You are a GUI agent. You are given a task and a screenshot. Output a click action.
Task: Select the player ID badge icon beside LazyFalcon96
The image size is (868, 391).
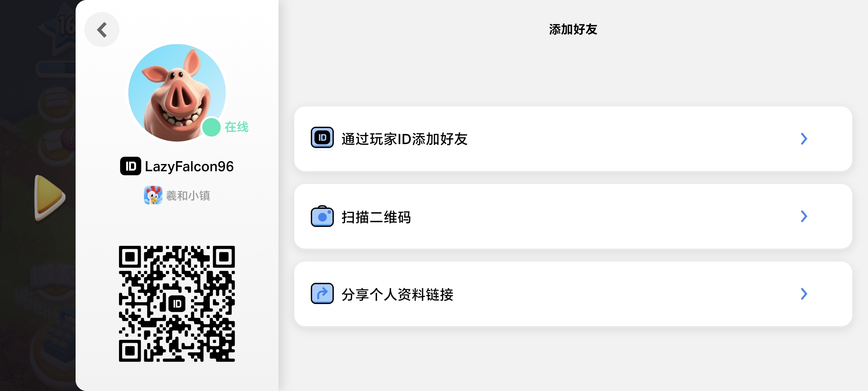pos(131,166)
